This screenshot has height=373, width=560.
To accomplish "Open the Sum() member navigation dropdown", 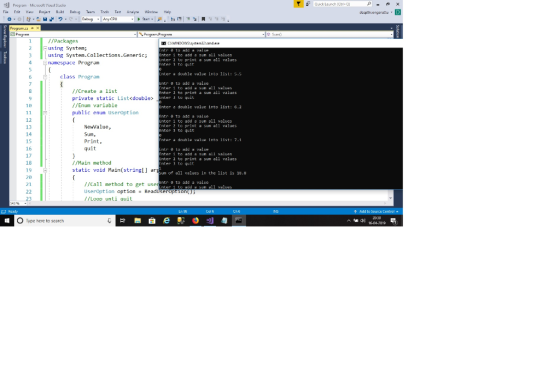I will coord(329,34).
